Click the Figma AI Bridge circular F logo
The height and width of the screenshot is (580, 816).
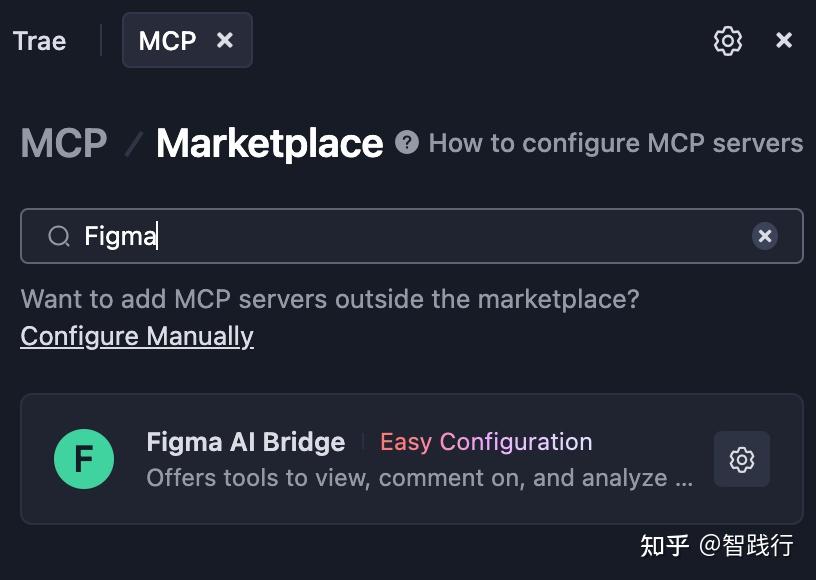(x=84, y=459)
